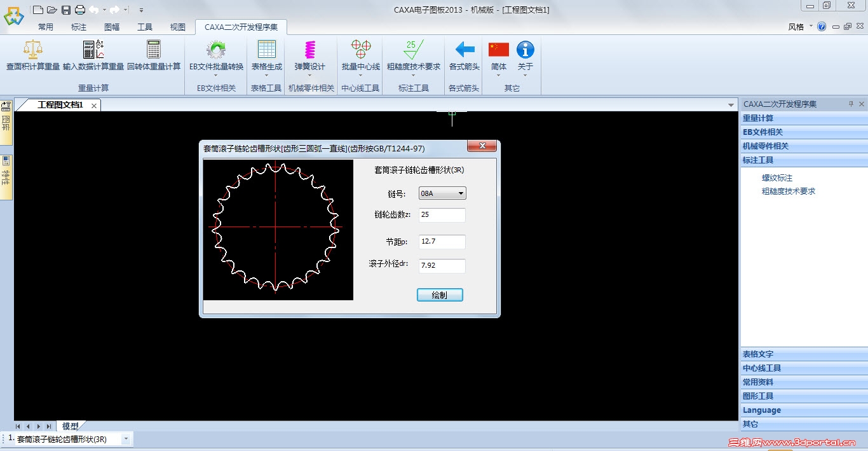Viewport: 868px width, 451px height.
Task: Click the printer icon in quick access toolbar
Action: pos(80,10)
